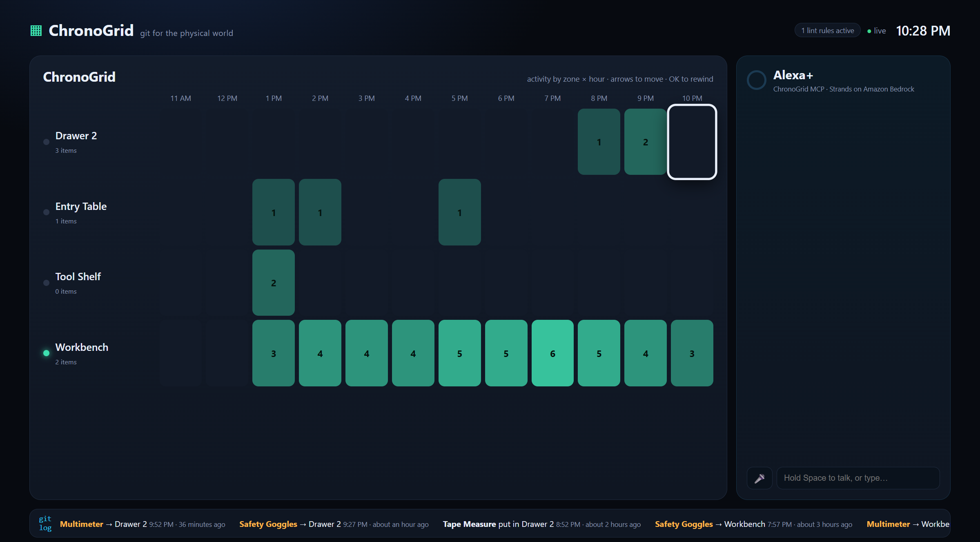This screenshot has height=542, width=980.
Task: Click the Workbench zone label
Action: coord(82,347)
